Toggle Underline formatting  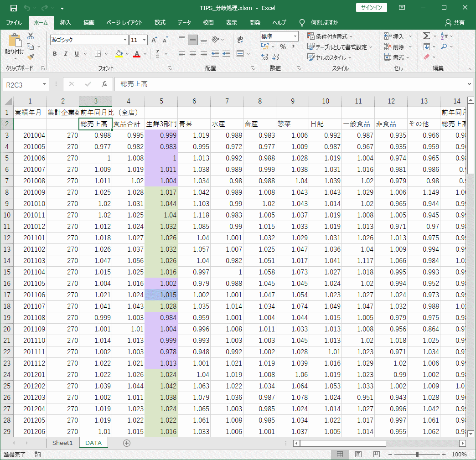(x=77, y=54)
